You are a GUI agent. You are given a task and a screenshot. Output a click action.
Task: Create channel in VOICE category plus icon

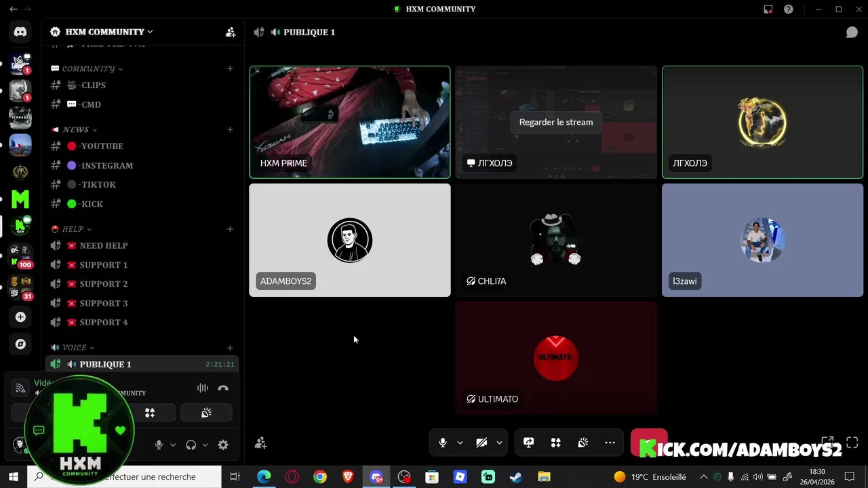click(x=230, y=348)
